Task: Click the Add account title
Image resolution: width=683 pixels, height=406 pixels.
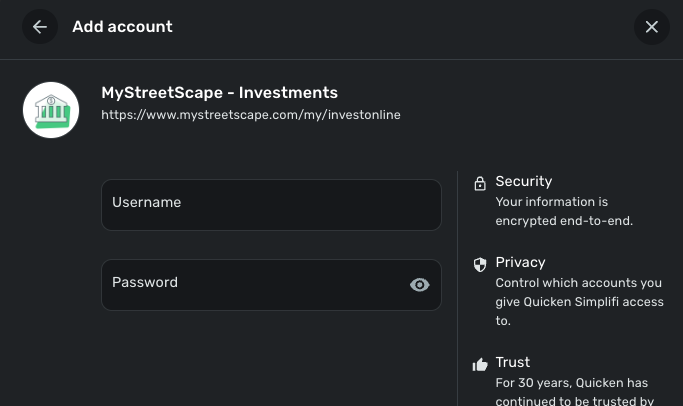Action: pyautogui.click(x=122, y=27)
